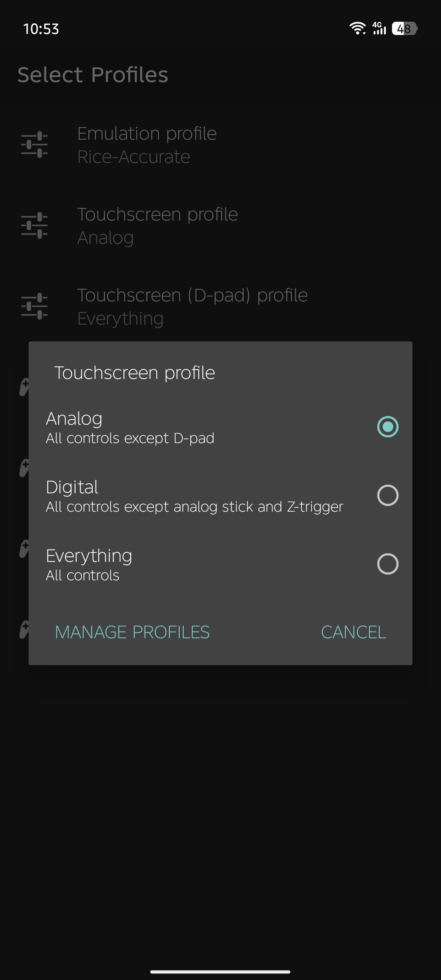
Task: Tap the battery level indicator
Action: [x=404, y=29]
